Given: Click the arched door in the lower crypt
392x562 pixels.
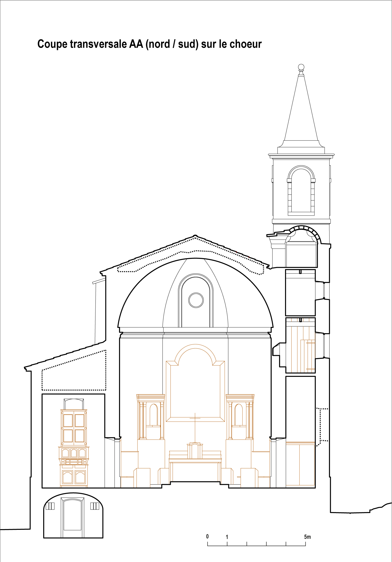Looking at the screenshot, I should pos(73,518).
